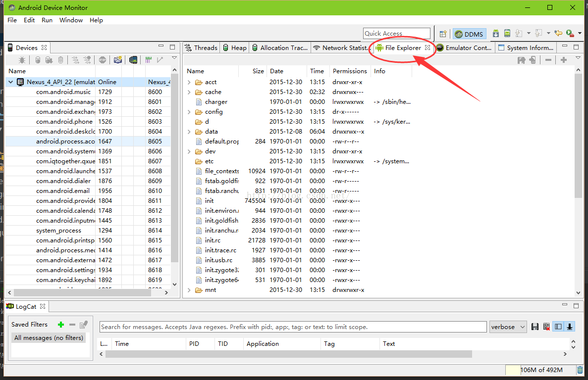Switch to the Emulator Control tab
This screenshot has height=380, width=588.
pyautogui.click(x=464, y=48)
